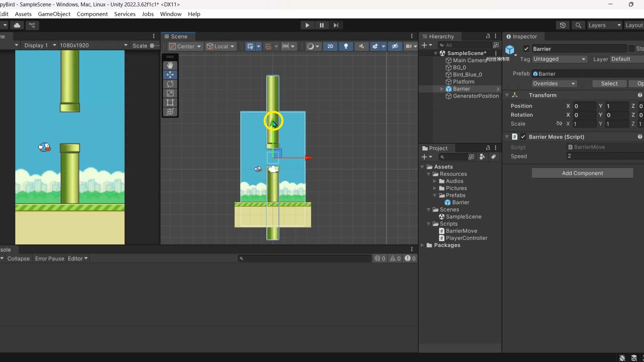This screenshot has height=362, width=644.
Task: Click the global search magnifier icon
Action: click(x=578, y=25)
